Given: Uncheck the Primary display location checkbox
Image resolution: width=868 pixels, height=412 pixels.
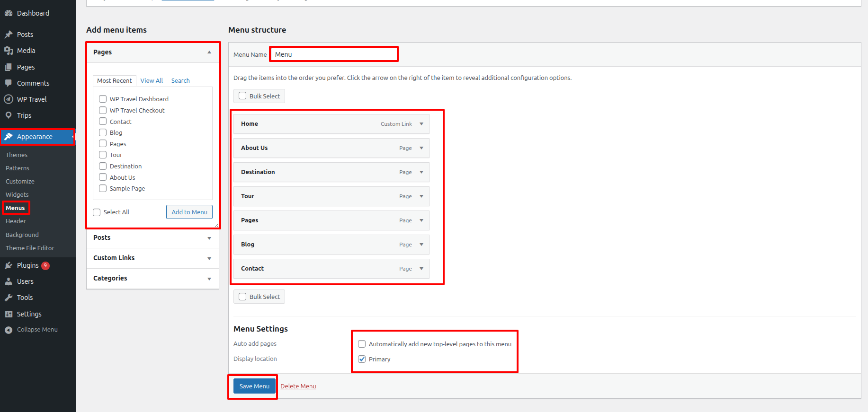Looking at the screenshot, I should tap(362, 359).
